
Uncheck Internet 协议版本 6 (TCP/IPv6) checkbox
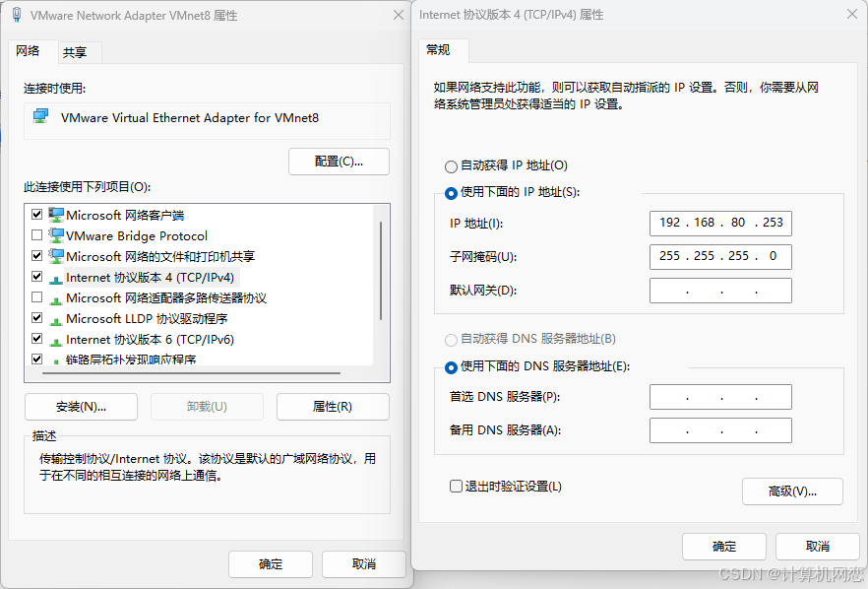click(37, 339)
